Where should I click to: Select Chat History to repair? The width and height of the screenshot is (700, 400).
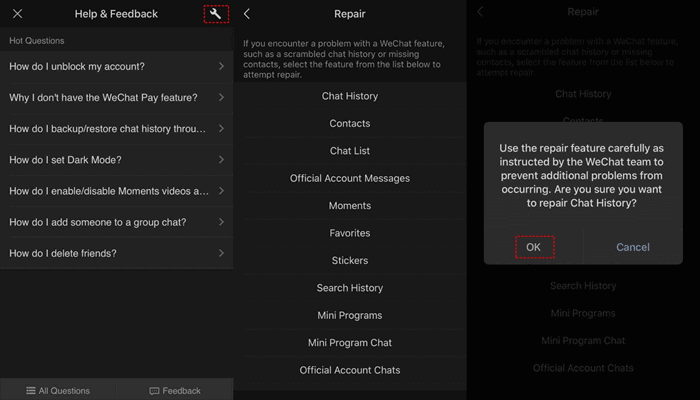(349, 96)
